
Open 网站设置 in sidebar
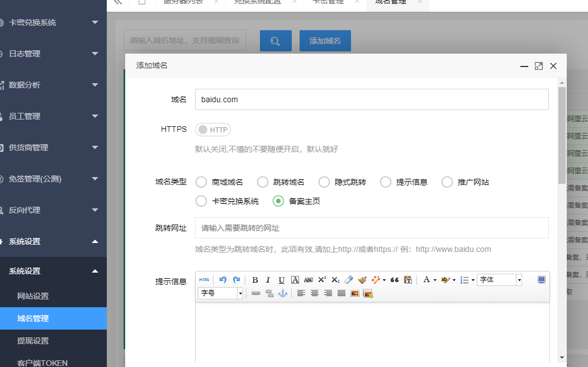coord(53,296)
